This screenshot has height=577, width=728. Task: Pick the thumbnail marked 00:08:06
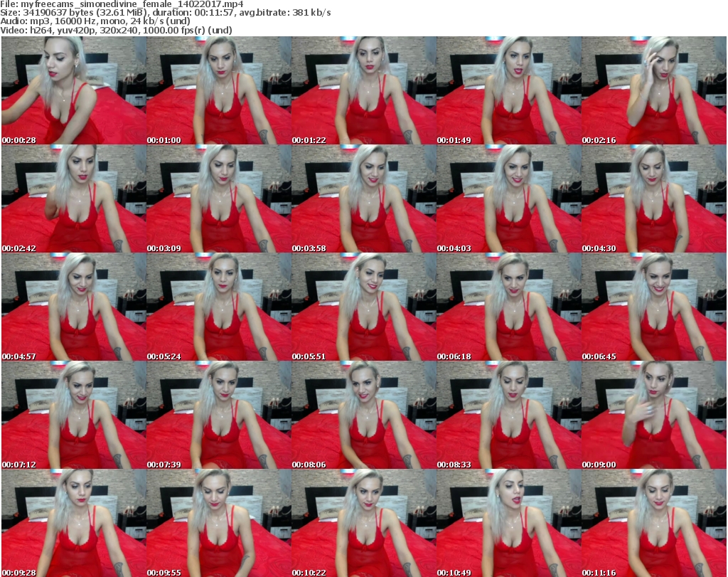(x=363, y=415)
